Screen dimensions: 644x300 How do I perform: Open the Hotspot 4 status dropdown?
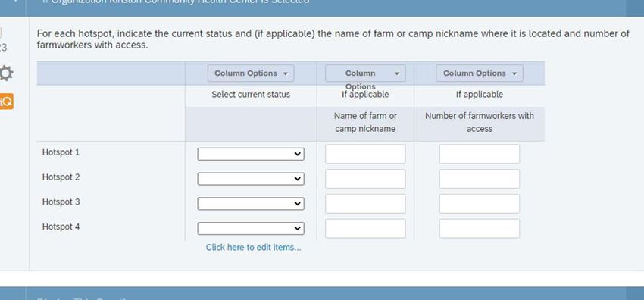click(251, 229)
